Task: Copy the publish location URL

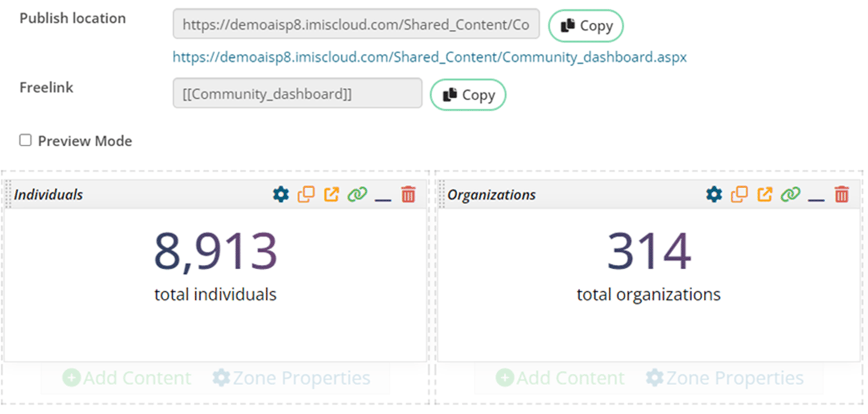Action: (x=585, y=26)
